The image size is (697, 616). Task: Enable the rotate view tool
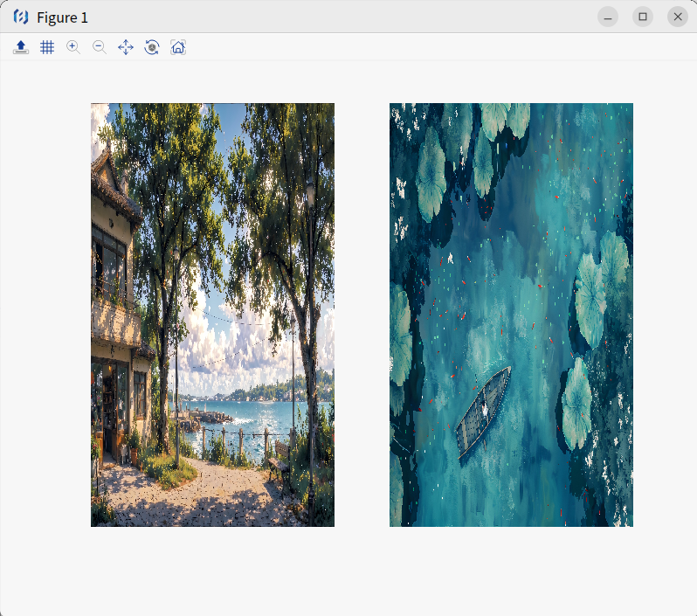[152, 47]
